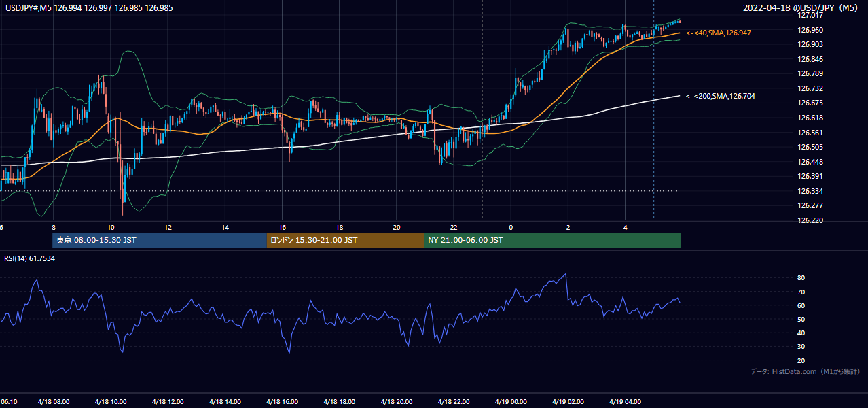Click price level 126.505 on the axis
The height and width of the screenshot is (408, 868).
[810, 147]
